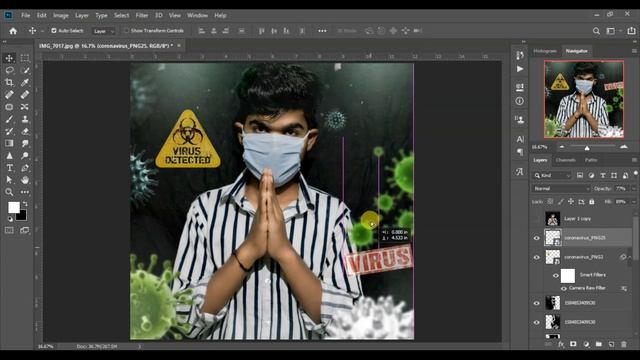
Task: Click the Play actions panel icon
Action: tap(520, 69)
